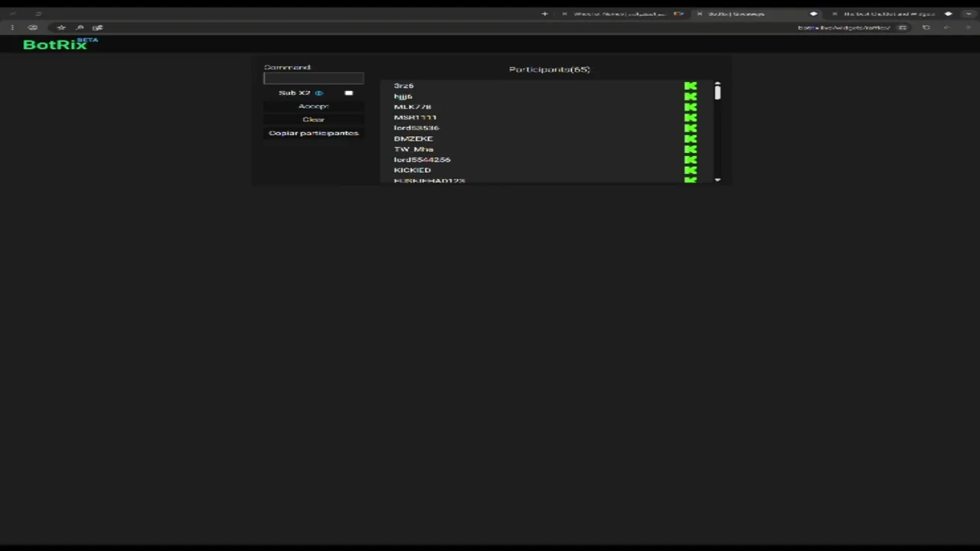This screenshot has height=551, width=980.
Task: Select participant name TW_Mha
Action: (x=413, y=149)
